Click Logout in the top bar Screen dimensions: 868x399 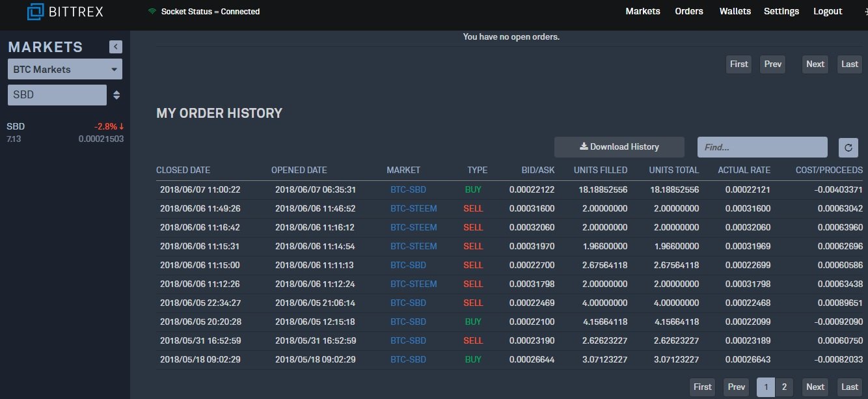click(x=828, y=11)
